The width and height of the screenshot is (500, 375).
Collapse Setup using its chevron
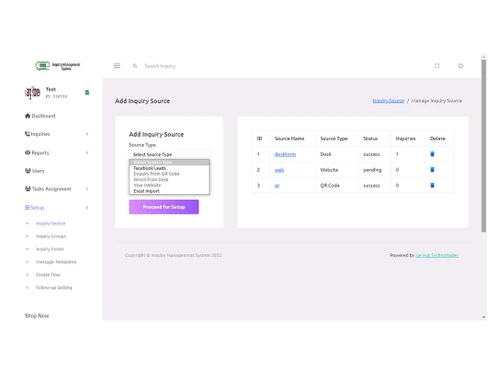(x=87, y=208)
